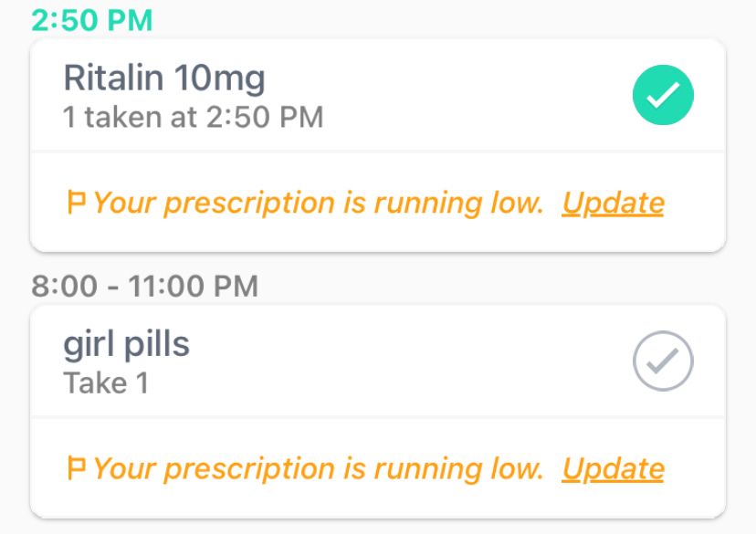Image resolution: width=756 pixels, height=534 pixels.
Task: Tap the girl pills medication name
Action: tap(125, 345)
